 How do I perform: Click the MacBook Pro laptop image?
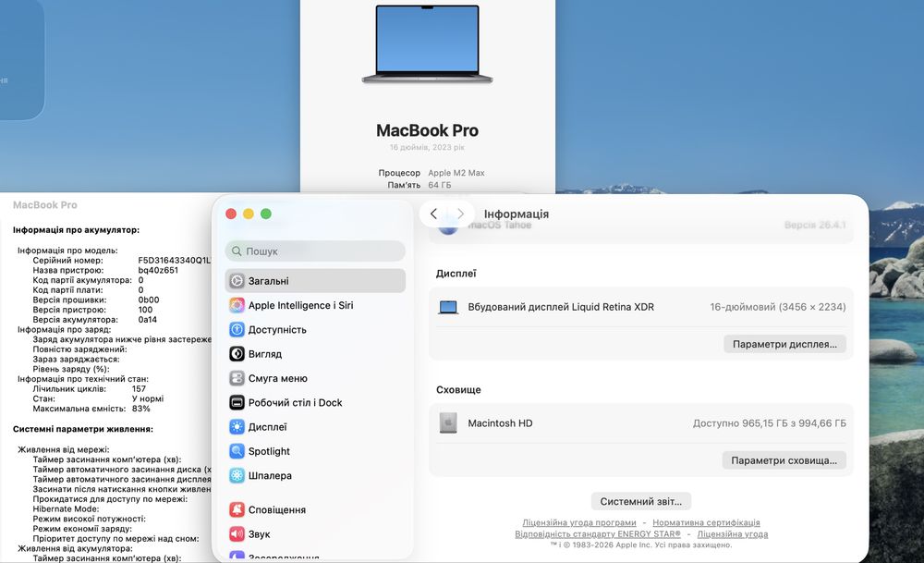[x=427, y=44]
